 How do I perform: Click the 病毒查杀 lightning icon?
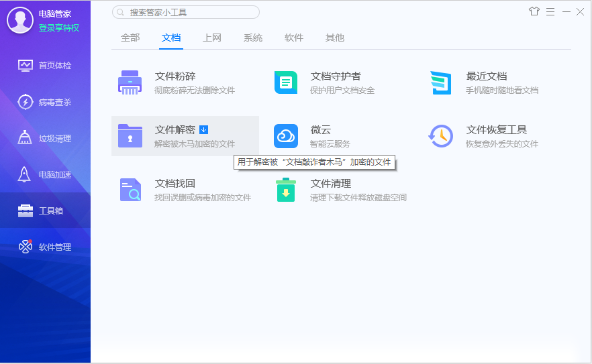[x=26, y=102]
